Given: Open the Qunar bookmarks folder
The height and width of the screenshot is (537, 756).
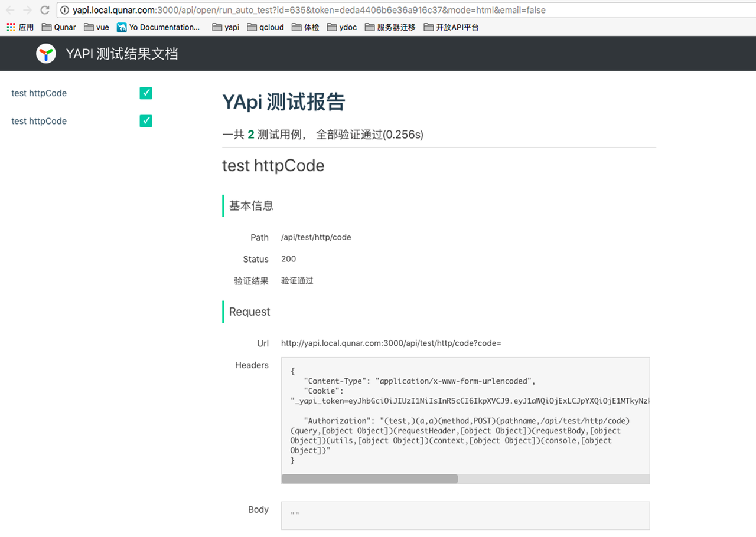Looking at the screenshot, I should click(x=58, y=27).
